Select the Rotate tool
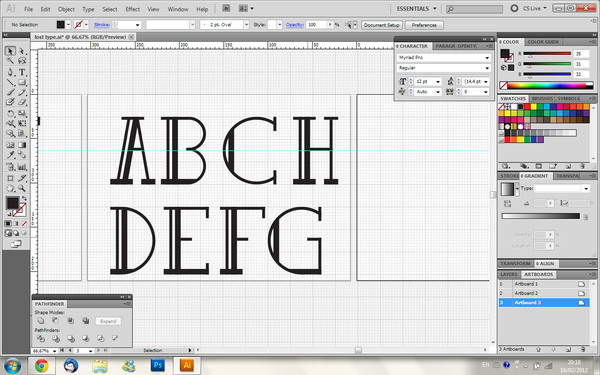600x375 pixels. pos(10,114)
